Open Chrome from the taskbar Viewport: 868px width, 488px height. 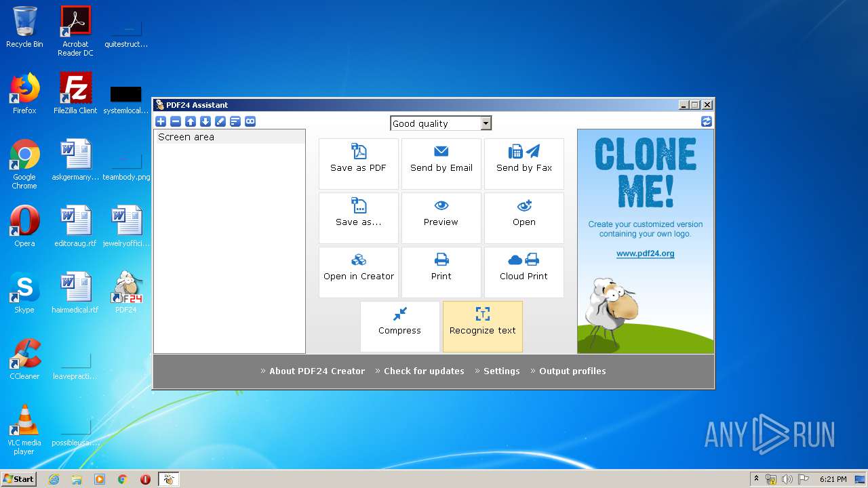(x=123, y=479)
